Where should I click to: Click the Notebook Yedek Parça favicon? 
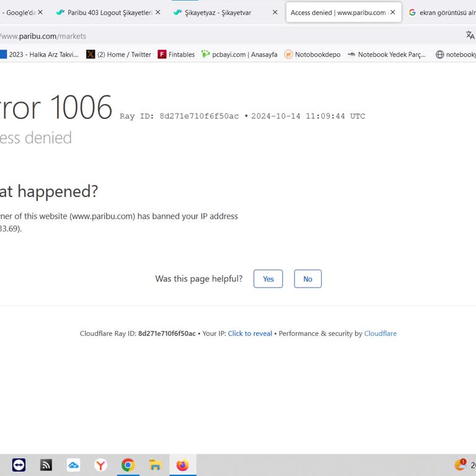coord(351,55)
